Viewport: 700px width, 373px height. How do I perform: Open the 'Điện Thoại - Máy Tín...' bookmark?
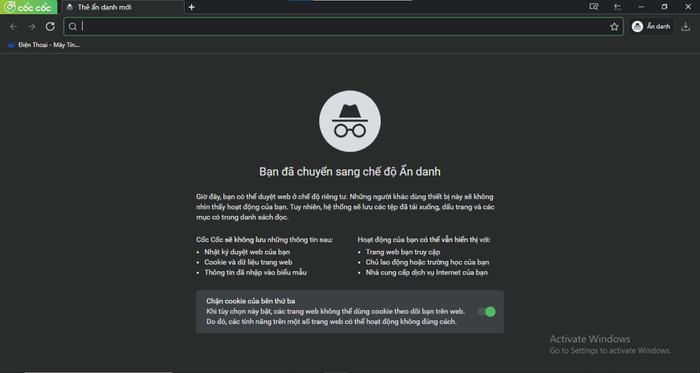click(x=44, y=45)
